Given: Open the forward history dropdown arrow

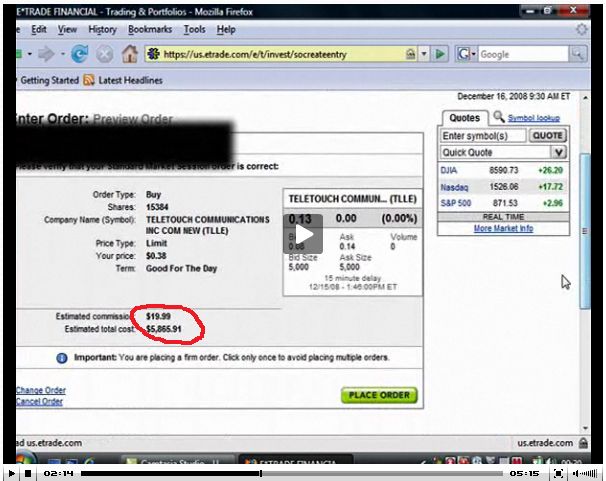Looking at the screenshot, I should 63,54.
